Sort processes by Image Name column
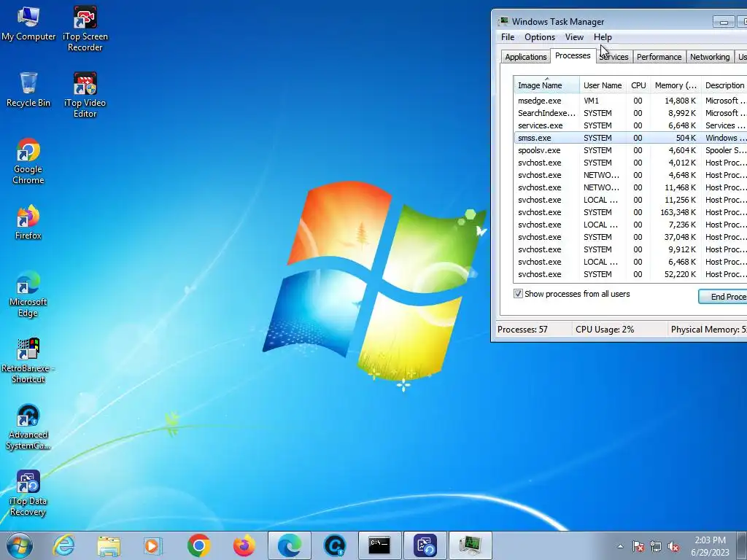This screenshot has height=560, width=747. (546, 85)
